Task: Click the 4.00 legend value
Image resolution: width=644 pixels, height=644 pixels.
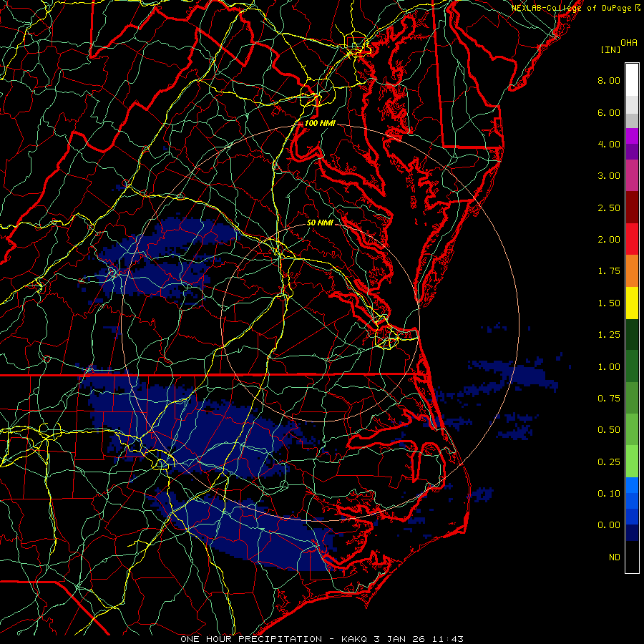Action: pos(609,144)
